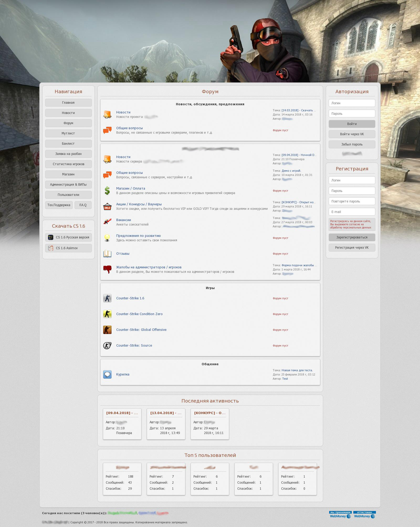Open Предложения по развитию forum
Image resolution: width=420 pixels, height=527 pixels.
coord(139,236)
